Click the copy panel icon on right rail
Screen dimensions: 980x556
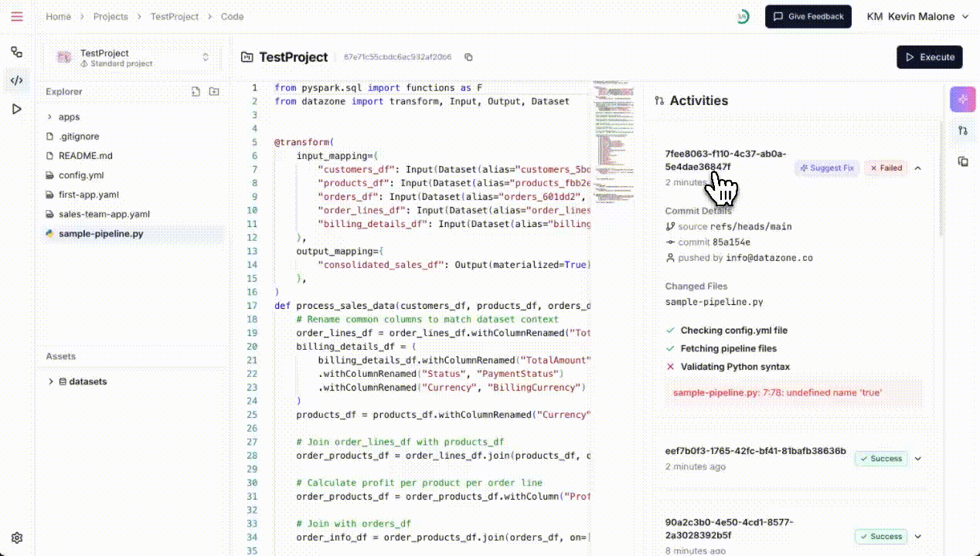963,161
